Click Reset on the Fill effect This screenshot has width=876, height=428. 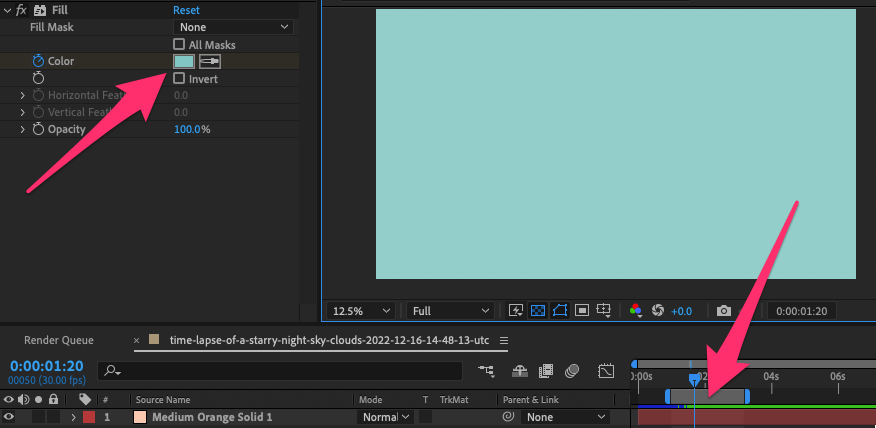coord(186,10)
